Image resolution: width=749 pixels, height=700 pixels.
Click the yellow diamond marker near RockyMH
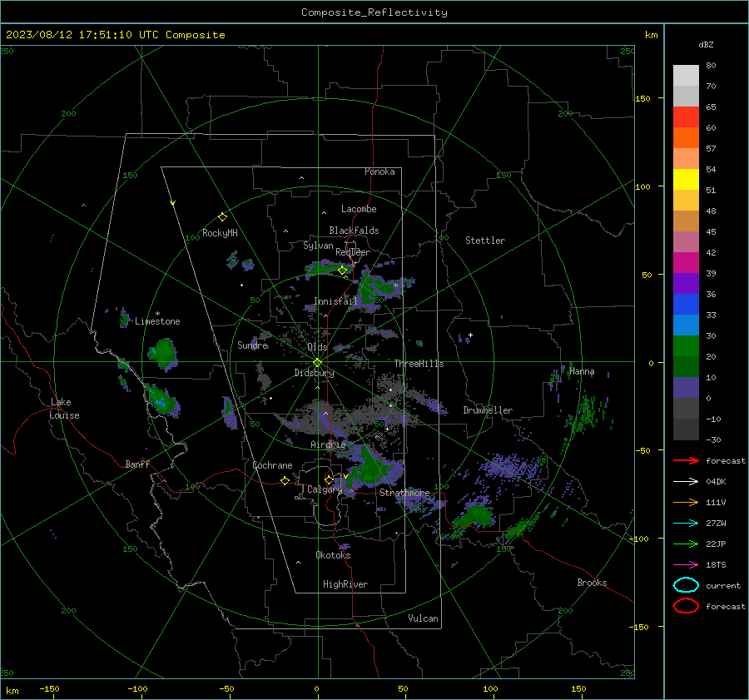(x=222, y=217)
